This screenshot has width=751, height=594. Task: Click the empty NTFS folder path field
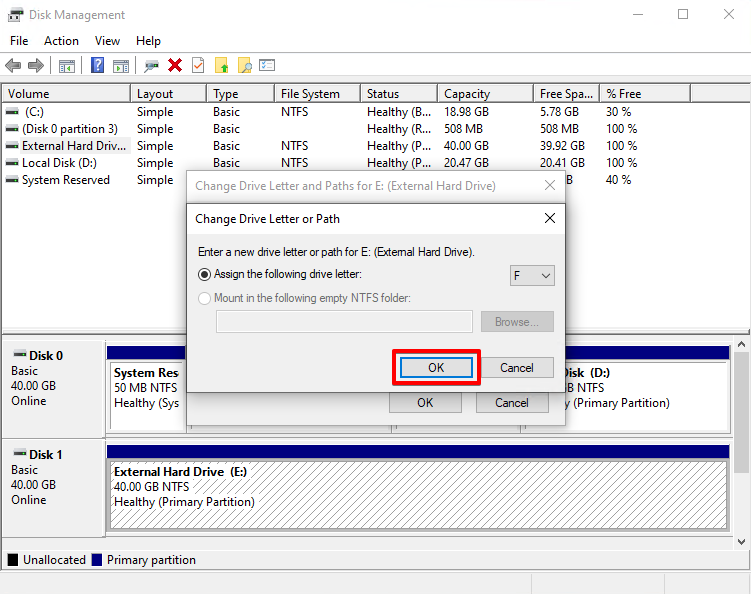pos(344,321)
